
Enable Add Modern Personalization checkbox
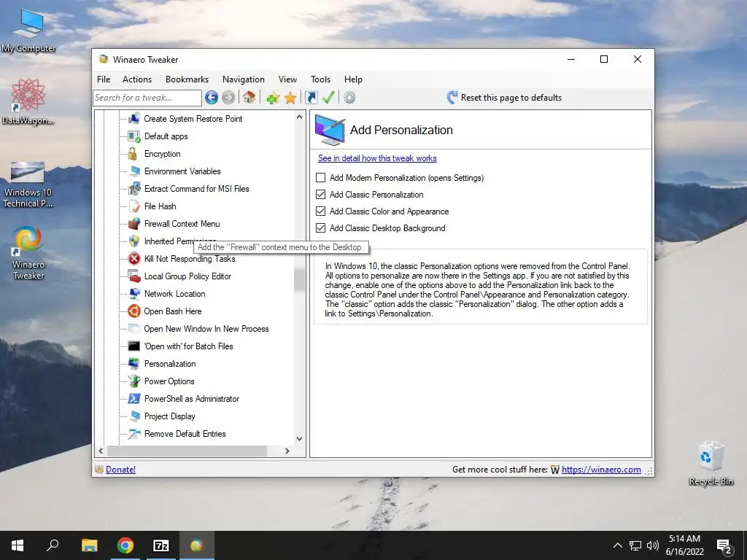point(321,178)
